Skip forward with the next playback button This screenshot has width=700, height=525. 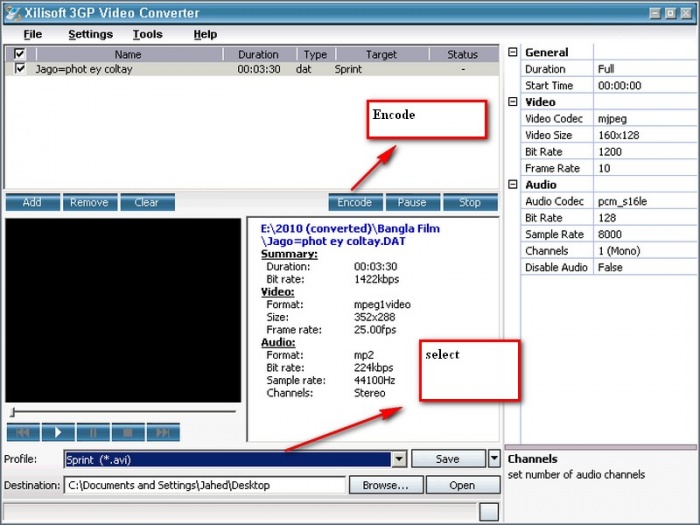163,432
